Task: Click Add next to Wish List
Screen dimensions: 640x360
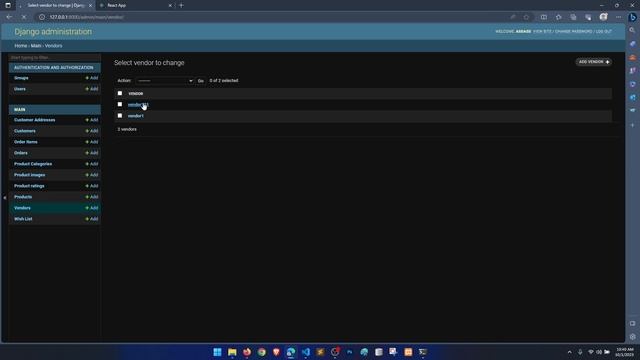Action: pos(92,219)
